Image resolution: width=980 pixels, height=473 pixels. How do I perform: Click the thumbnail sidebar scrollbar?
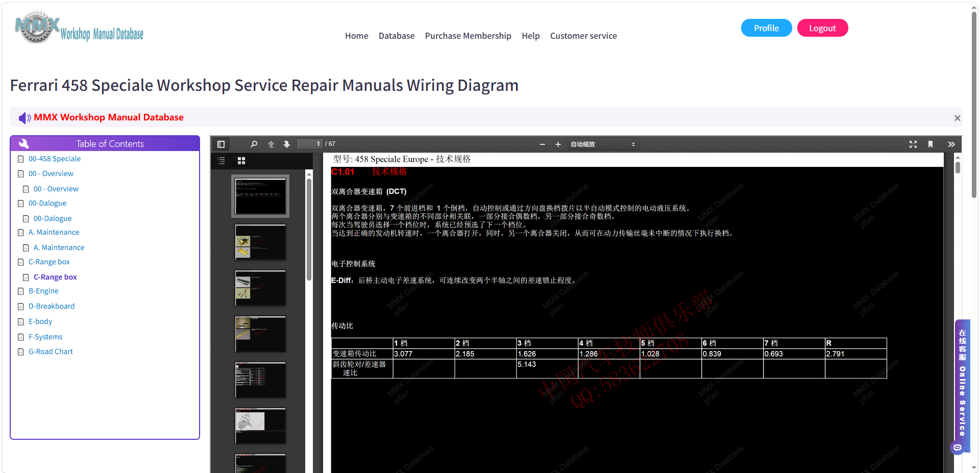[x=309, y=229]
